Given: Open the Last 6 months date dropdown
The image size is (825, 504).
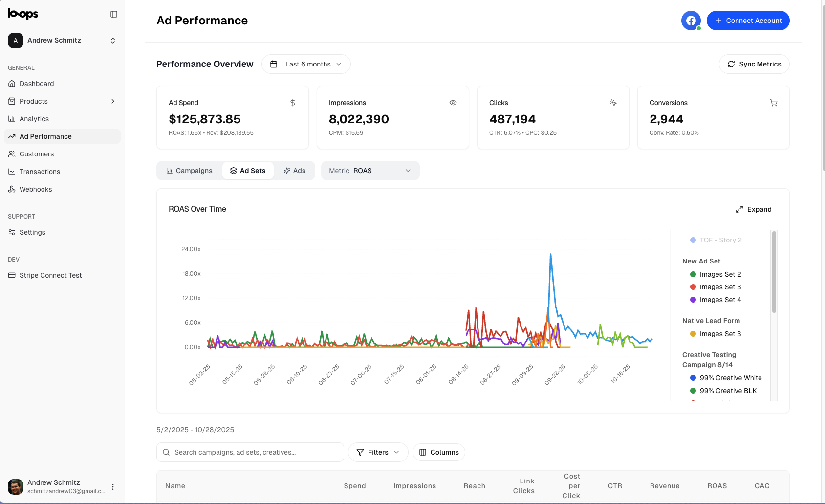Looking at the screenshot, I should [x=306, y=64].
